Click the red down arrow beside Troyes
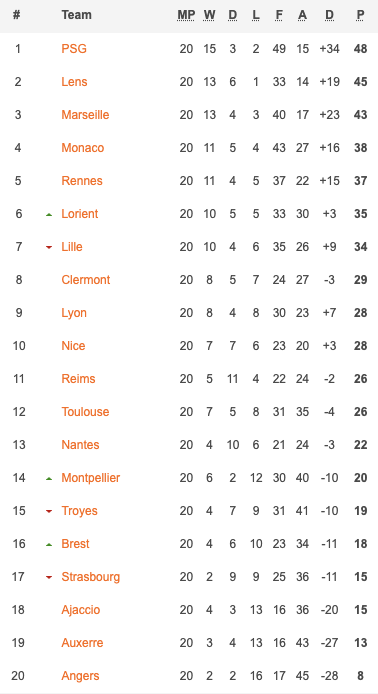This screenshot has height=694, width=378. [x=49, y=511]
